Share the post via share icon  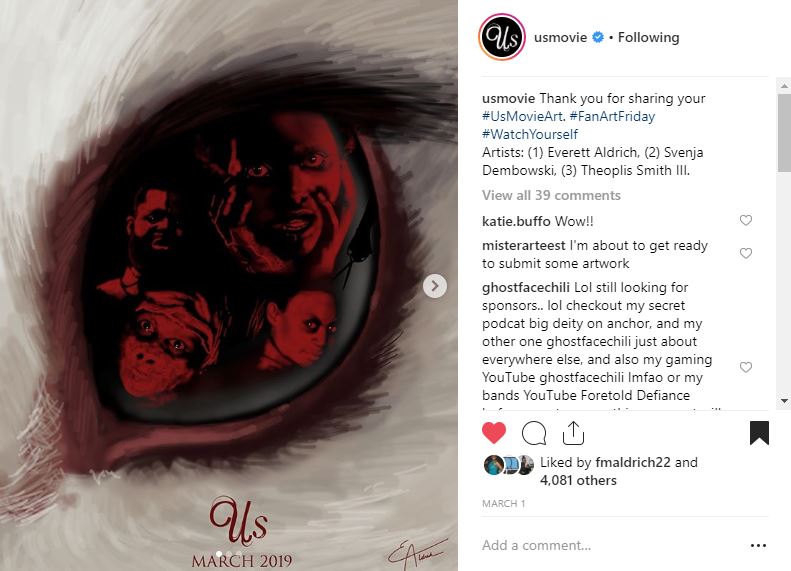573,433
